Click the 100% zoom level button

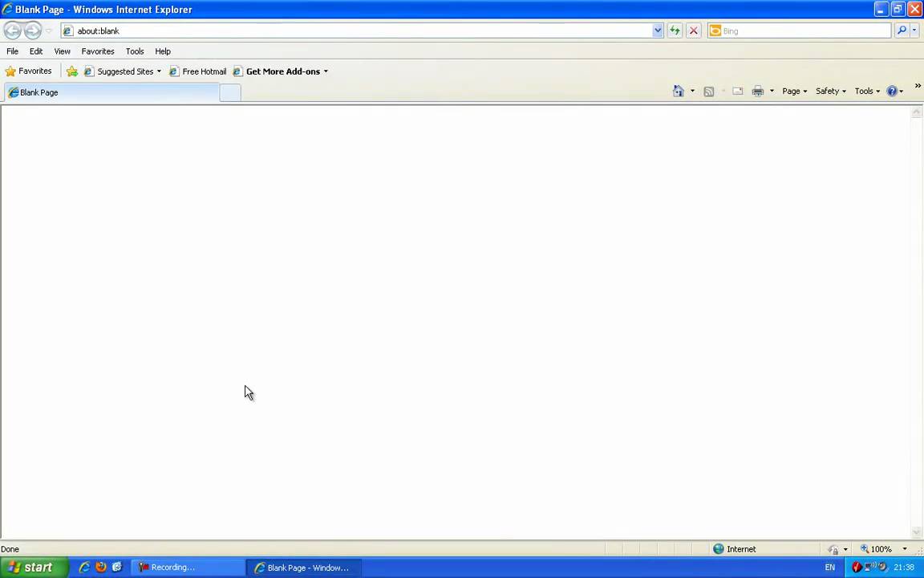tap(876, 549)
